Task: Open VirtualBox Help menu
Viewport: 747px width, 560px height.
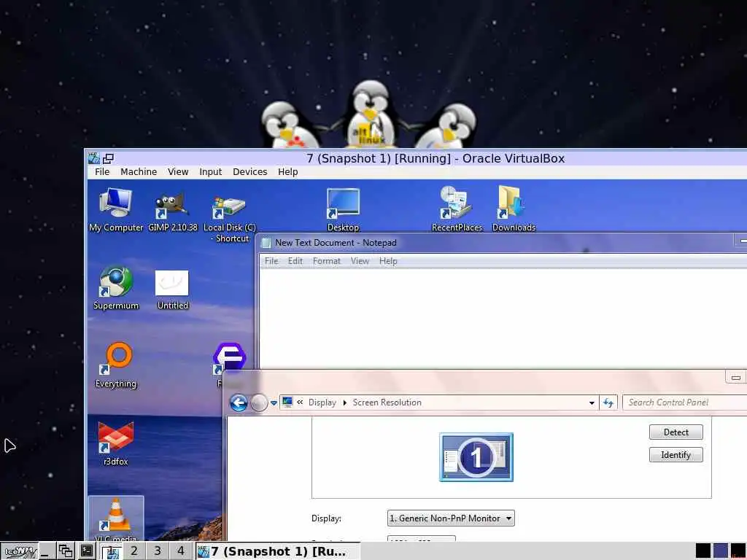Action: tap(287, 172)
